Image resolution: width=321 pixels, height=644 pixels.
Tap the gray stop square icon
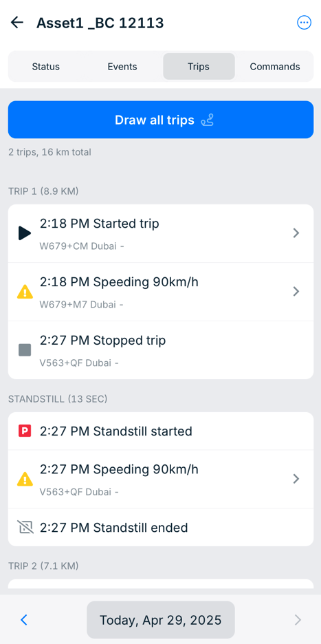point(25,350)
